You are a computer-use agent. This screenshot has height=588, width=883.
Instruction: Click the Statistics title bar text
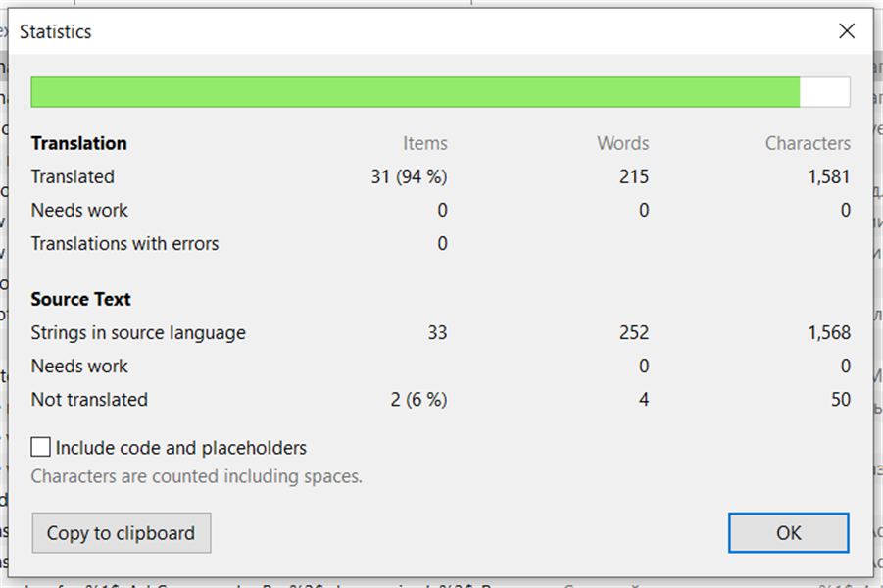(56, 32)
